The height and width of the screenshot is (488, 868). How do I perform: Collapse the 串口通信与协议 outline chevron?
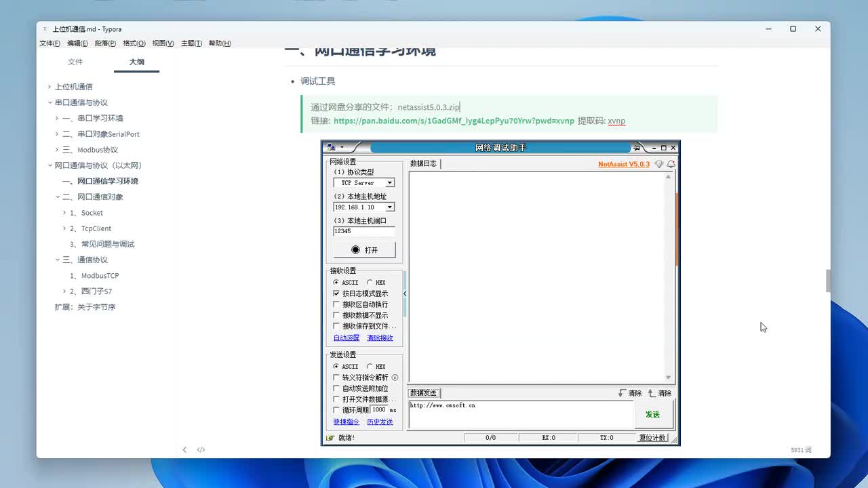click(x=50, y=102)
